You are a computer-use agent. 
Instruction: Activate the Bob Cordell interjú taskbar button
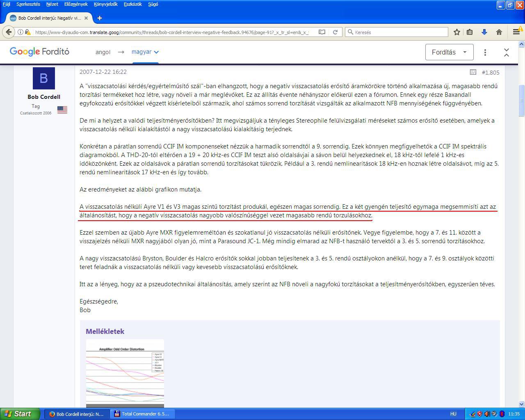click(77, 414)
